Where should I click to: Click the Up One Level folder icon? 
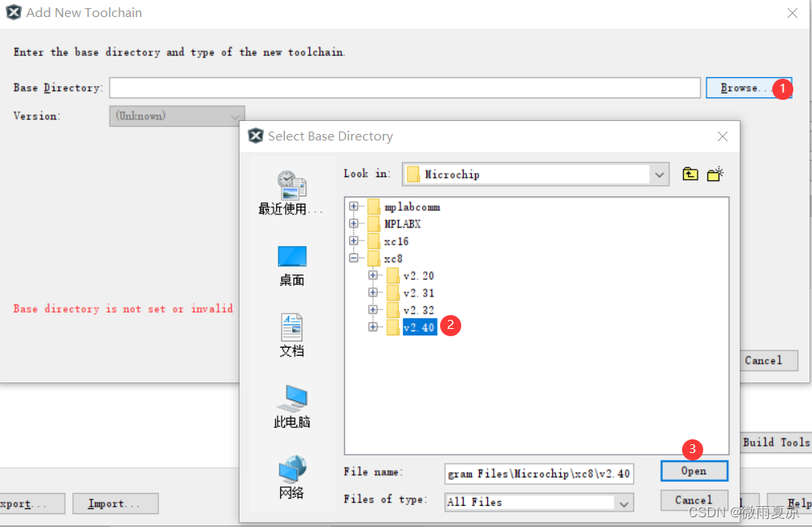pyautogui.click(x=689, y=174)
